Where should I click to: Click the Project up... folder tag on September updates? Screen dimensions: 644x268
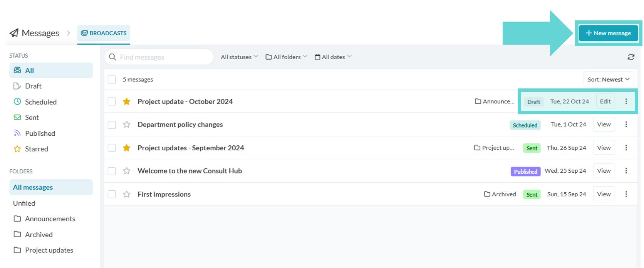[494, 148]
